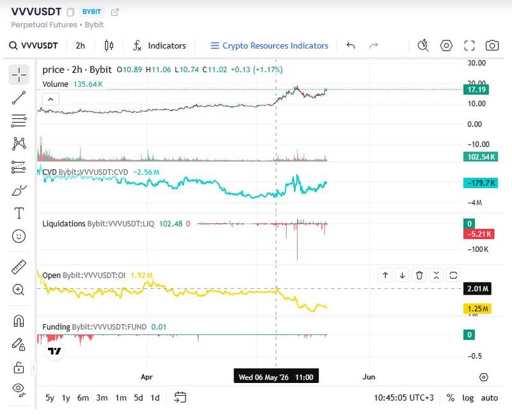Click the price 2h Bybit legend title
Viewport: 512px width, 420px height.
[77, 70]
